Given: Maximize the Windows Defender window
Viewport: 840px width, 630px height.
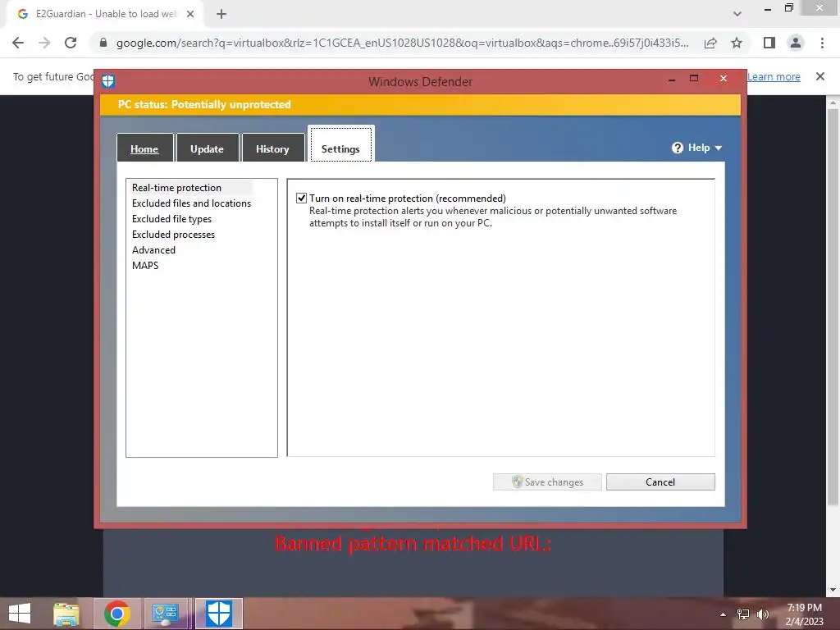Looking at the screenshot, I should 694,78.
